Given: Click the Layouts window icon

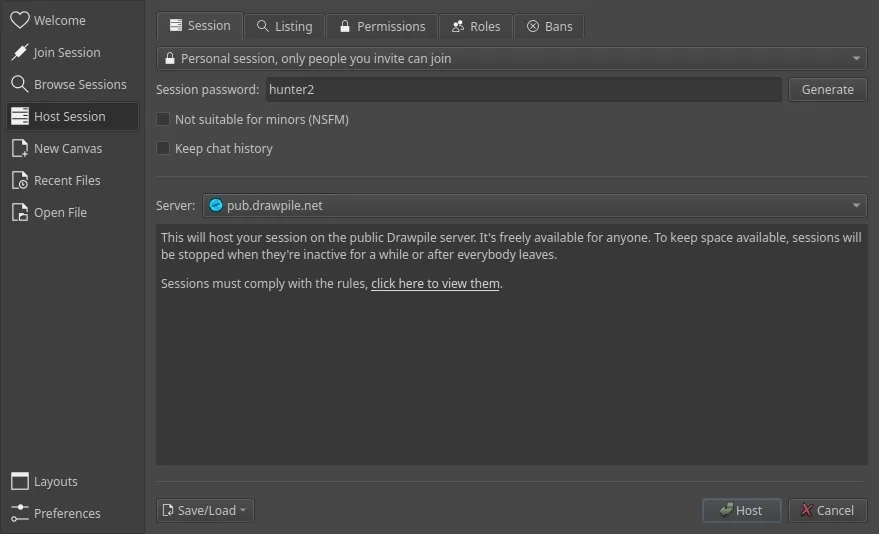Looking at the screenshot, I should [20, 481].
